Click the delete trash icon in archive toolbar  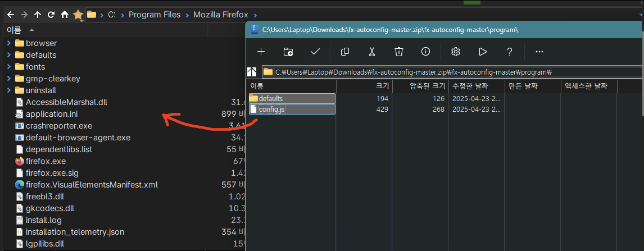[398, 51]
